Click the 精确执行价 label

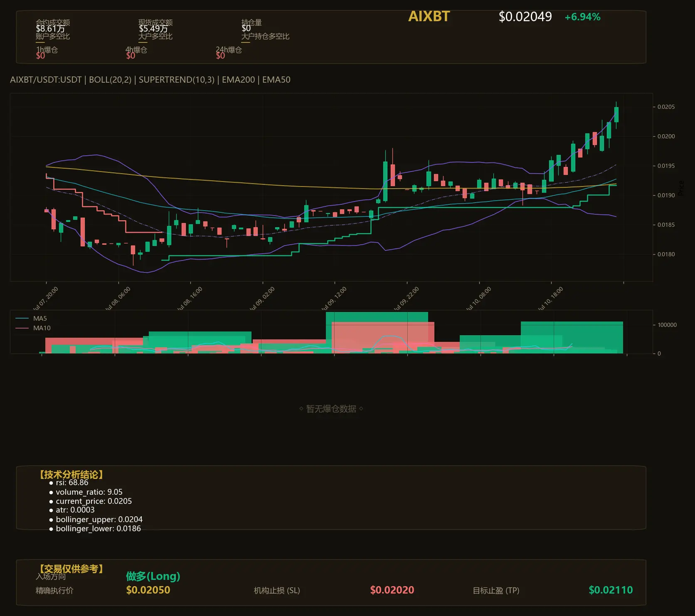(54, 591)
